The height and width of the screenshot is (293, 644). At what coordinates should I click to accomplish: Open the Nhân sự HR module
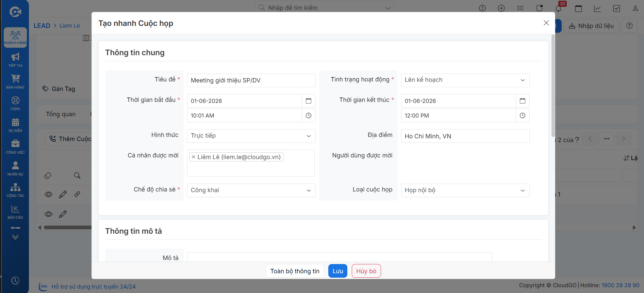tap(15, 169)
